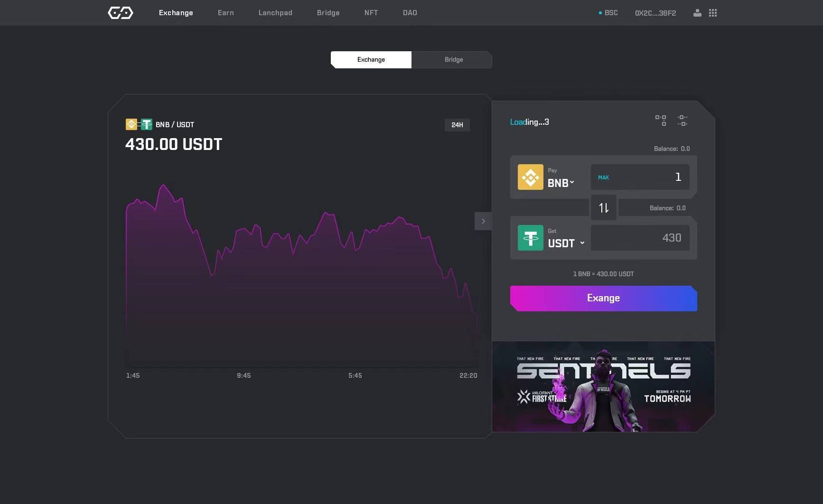
Task: Click the chain-link logo in the header
Action: 121,13
